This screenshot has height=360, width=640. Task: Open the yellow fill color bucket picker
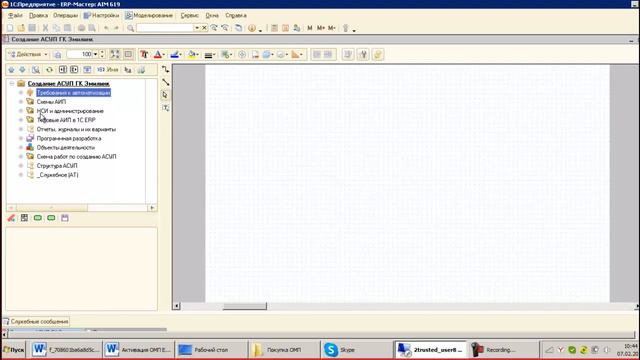coord(193,54)
